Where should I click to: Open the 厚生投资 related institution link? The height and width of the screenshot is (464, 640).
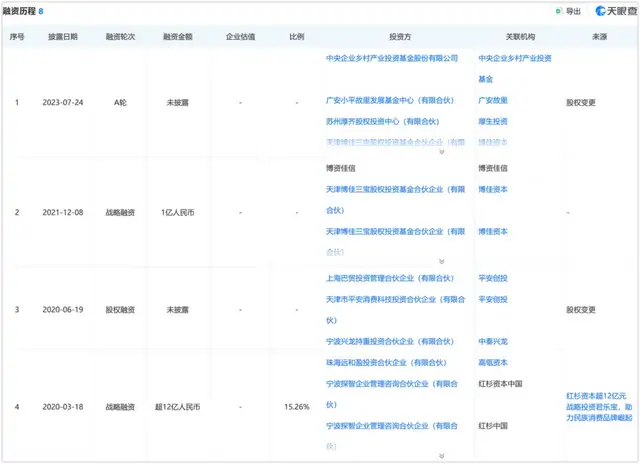(x=493, y=122)
